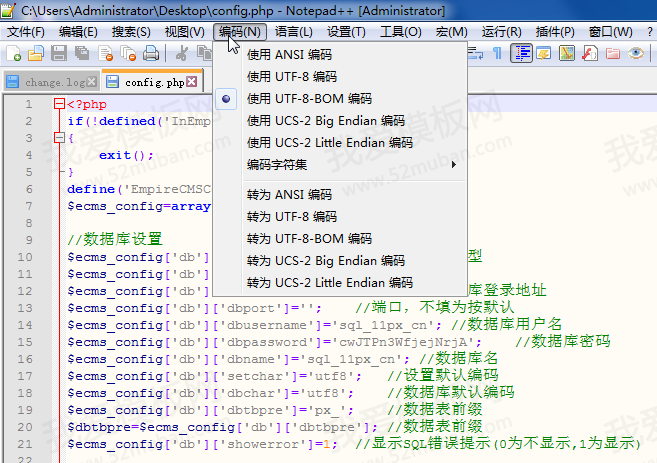Close the config.php tab
657x463 pixels.
point(191,82)
